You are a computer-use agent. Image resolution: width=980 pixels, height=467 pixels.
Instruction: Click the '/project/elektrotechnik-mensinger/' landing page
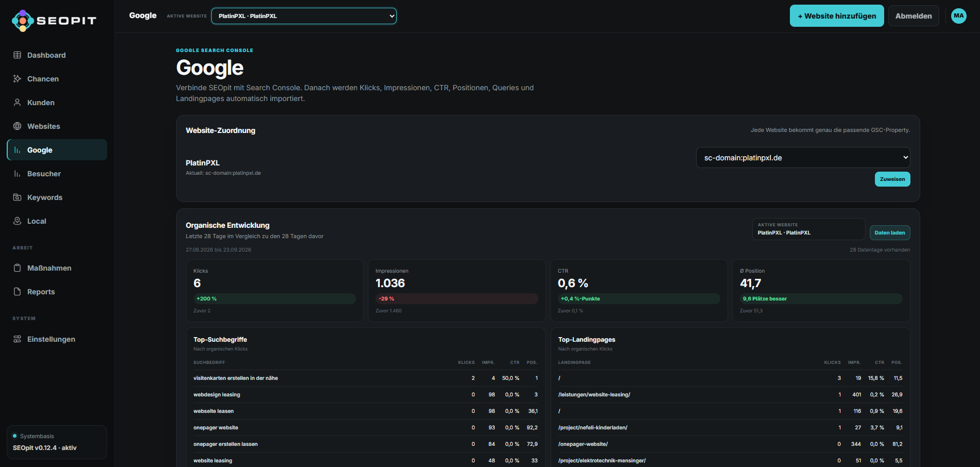[x=602, y=461]
